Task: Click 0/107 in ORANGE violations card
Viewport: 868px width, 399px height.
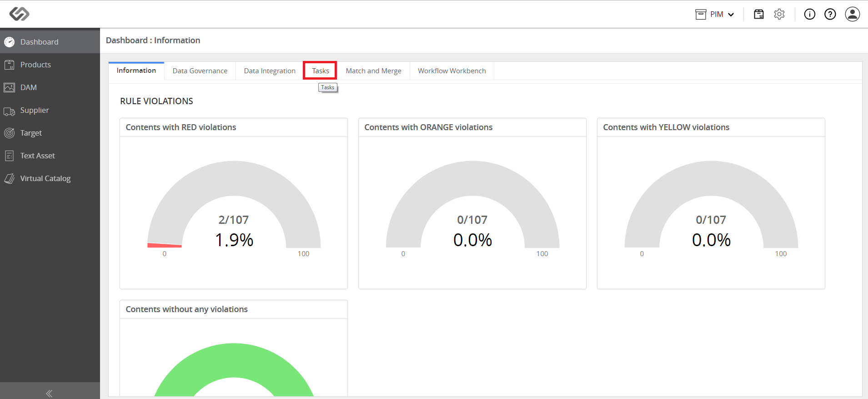Action: point(472,220)
